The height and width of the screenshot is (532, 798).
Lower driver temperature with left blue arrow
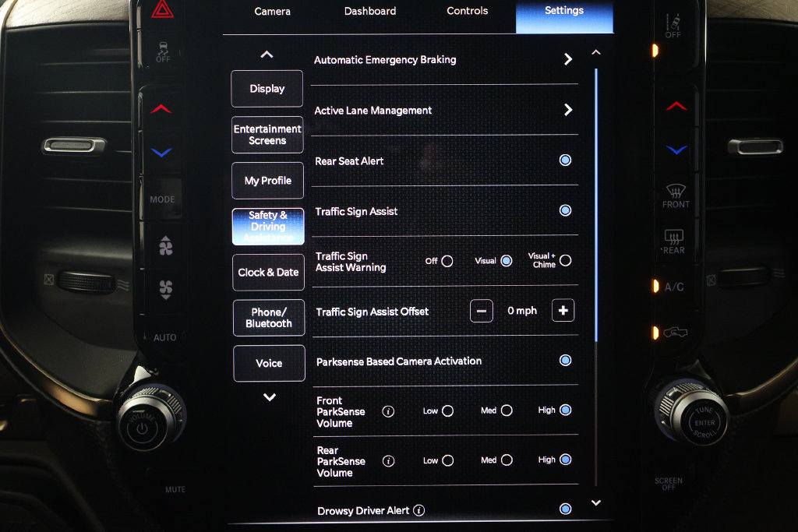161,152
